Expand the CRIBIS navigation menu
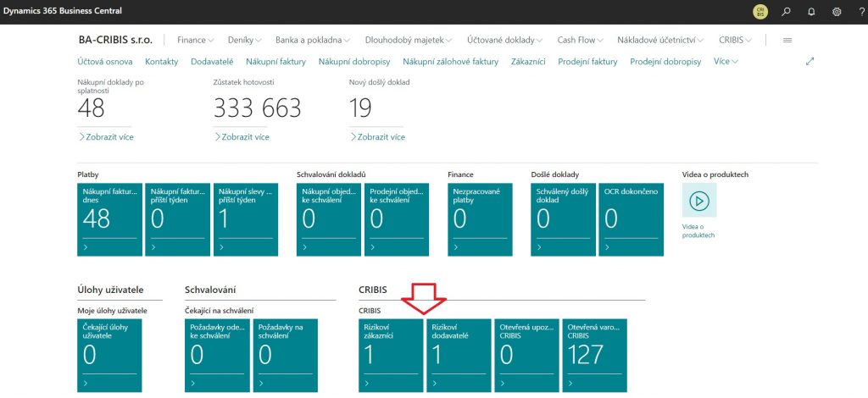The height and width of the screenshot is (398, 868). 735,41
